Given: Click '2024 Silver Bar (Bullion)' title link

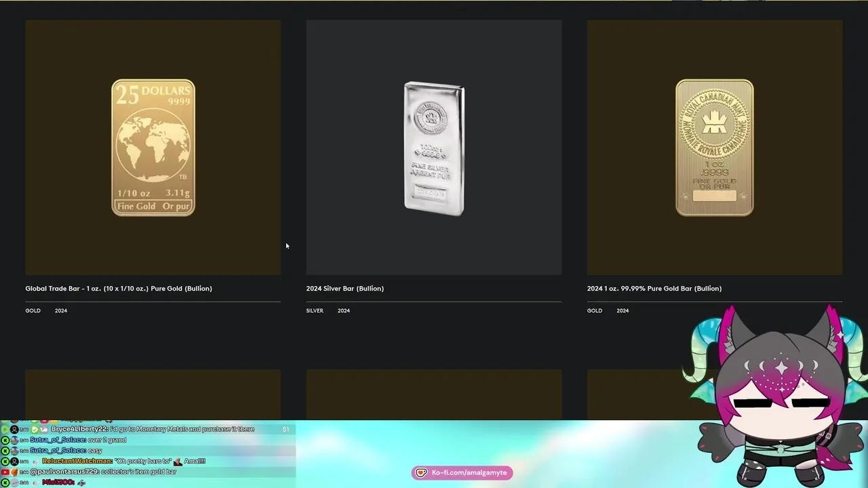Looking at the screenshot, I should [344, 289].
